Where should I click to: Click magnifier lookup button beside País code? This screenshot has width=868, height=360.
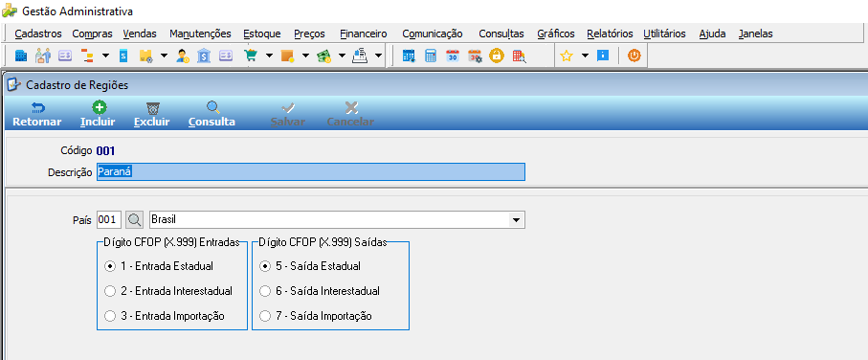[x=135, y=220]
